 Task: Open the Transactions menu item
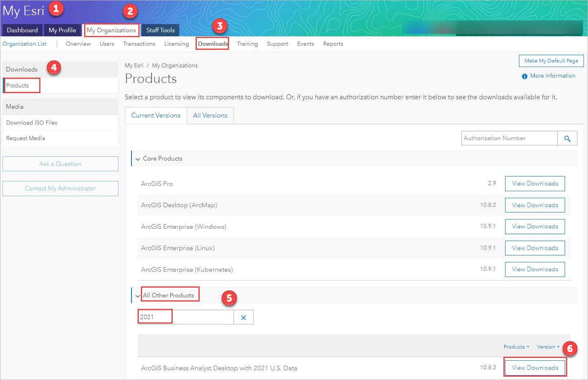click(x=139, y=44)
